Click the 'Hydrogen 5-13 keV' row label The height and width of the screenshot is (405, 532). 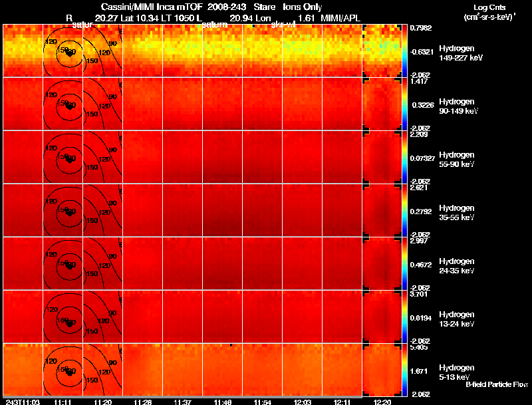[457, 372]
